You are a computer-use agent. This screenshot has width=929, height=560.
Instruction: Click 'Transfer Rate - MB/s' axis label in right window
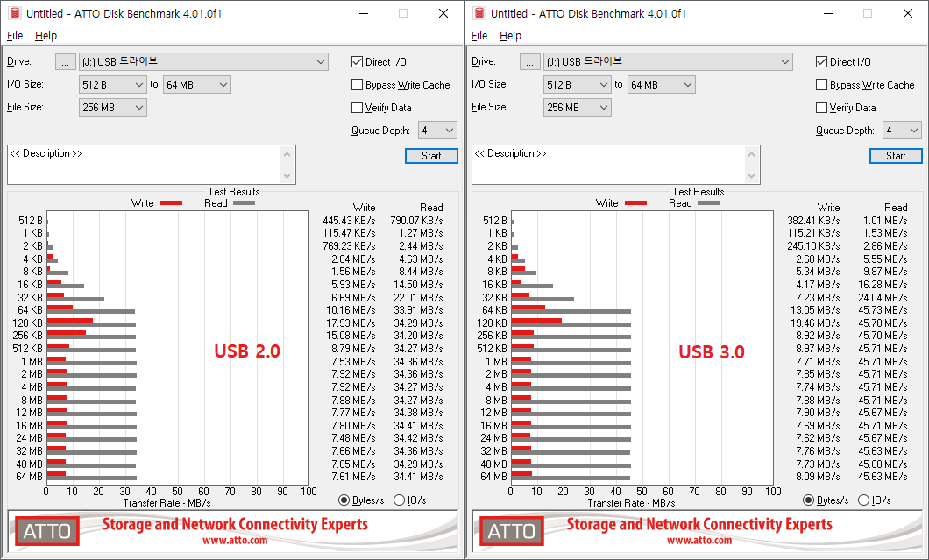pos(631,502)
